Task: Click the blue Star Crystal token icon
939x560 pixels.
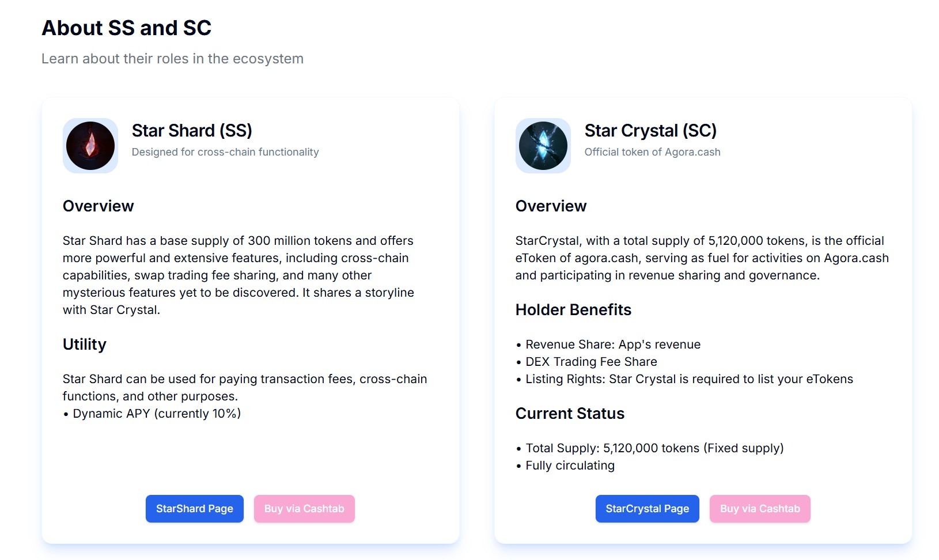Action: 543,146
